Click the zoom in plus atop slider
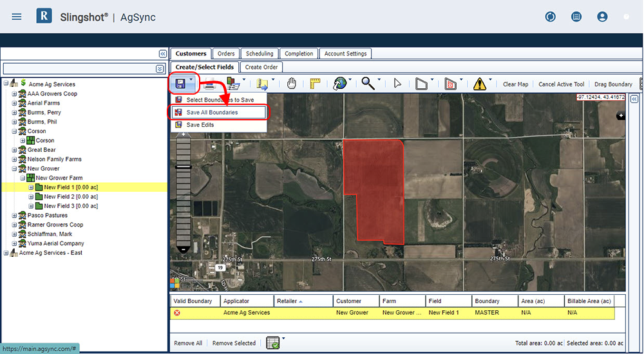This screenshot has height=354, width=644. (183, 135)
